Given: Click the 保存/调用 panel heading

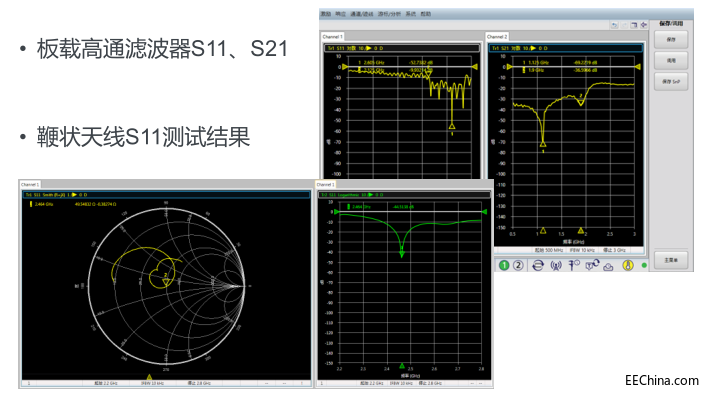Looking at the screenshot, I should (671, 23).
